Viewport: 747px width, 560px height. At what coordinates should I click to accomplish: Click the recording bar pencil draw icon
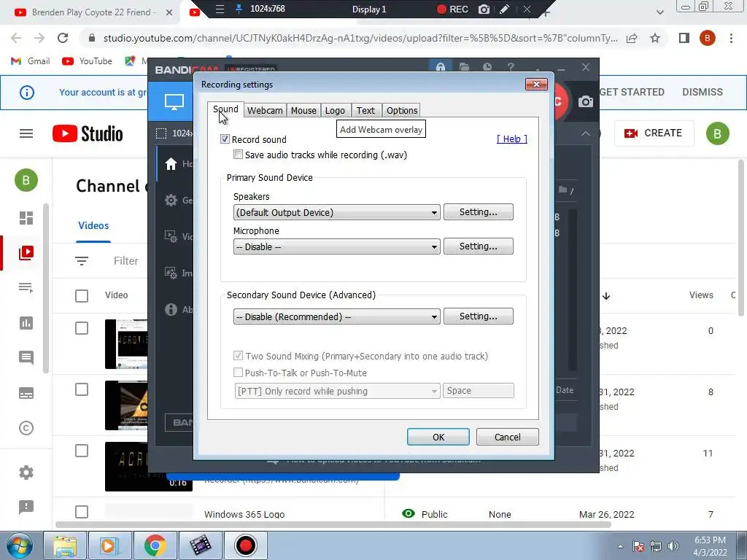(505, 9)
